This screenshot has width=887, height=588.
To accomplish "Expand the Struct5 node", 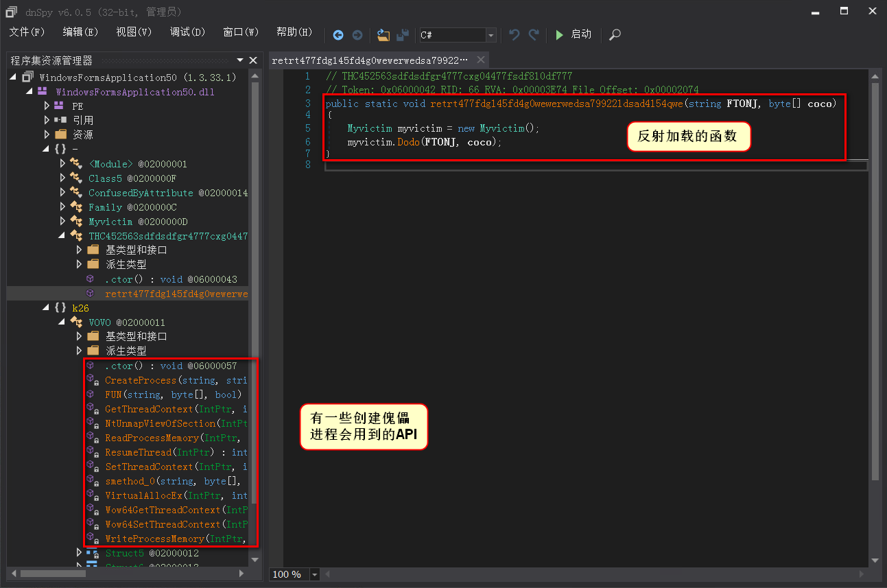I will pyautogui.click(x=80, y=553).
